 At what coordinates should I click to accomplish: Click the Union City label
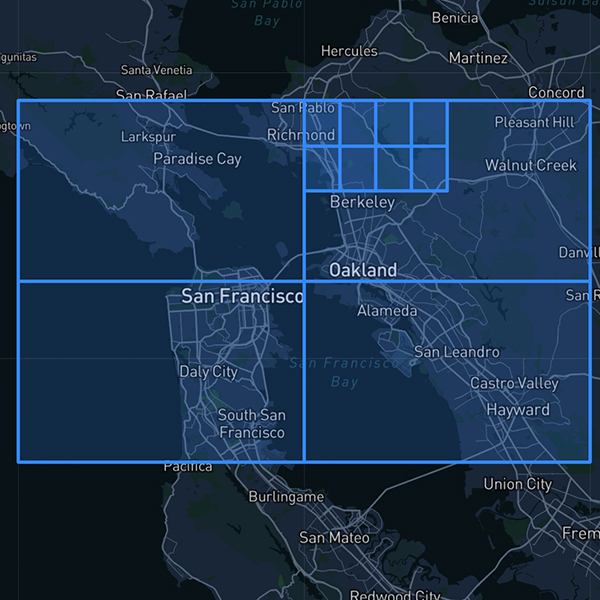(517, 484)
